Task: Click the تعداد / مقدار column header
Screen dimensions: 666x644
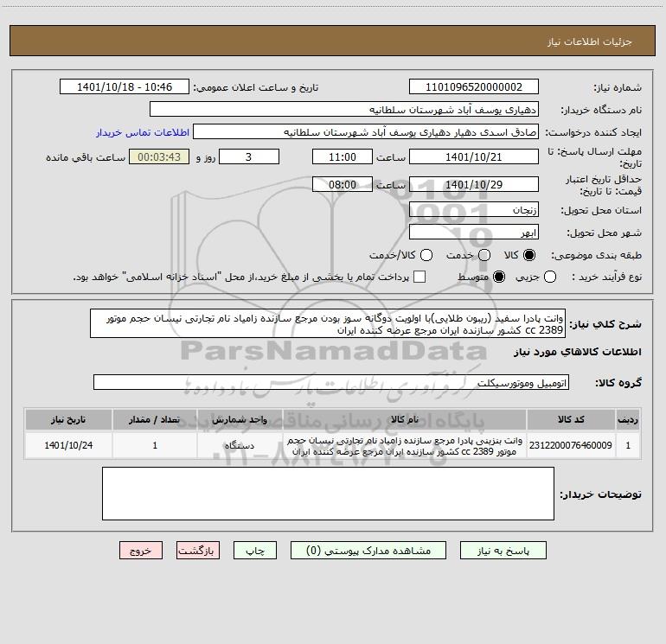Action: pyautogui.click(x=155, y=420)
